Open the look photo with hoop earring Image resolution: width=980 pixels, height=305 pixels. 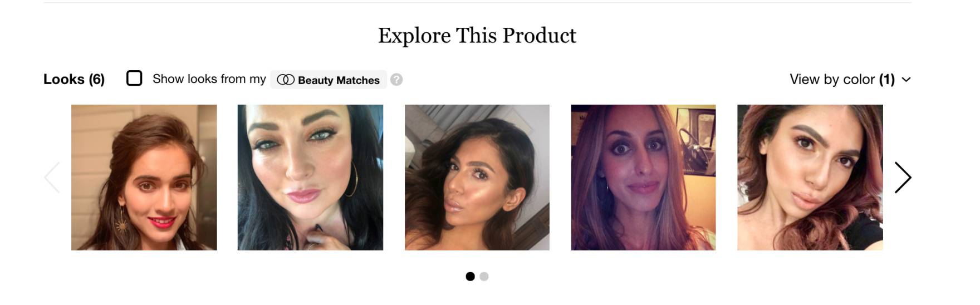(310, 178)
